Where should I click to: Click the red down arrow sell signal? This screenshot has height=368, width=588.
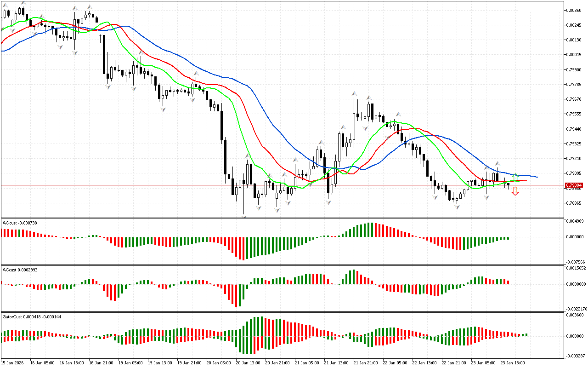point(515,191)
